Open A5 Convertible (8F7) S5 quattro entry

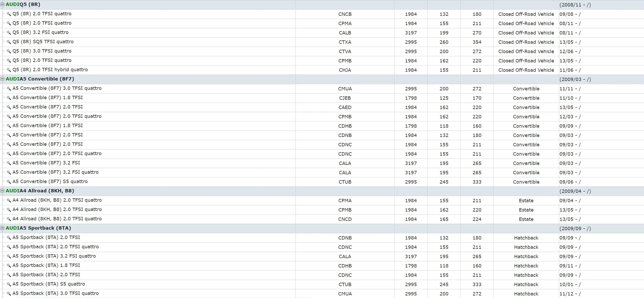[50, 181]
